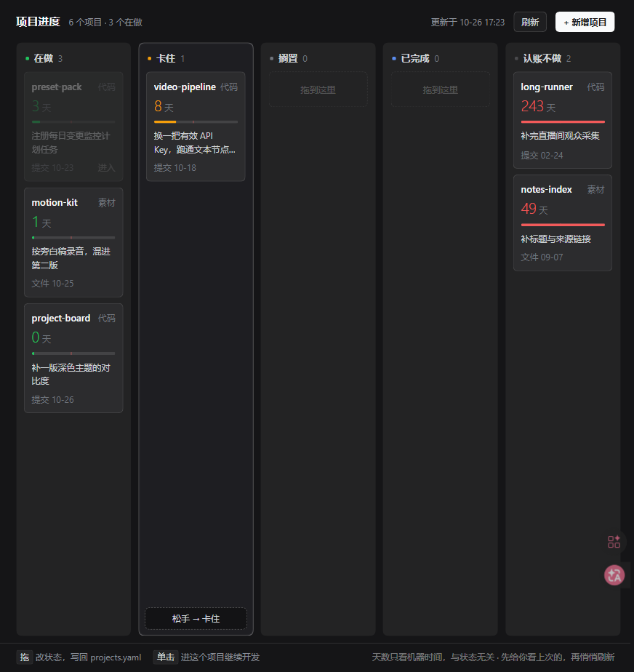Click the 素材 tag on motion-kit

coord(107,202)
